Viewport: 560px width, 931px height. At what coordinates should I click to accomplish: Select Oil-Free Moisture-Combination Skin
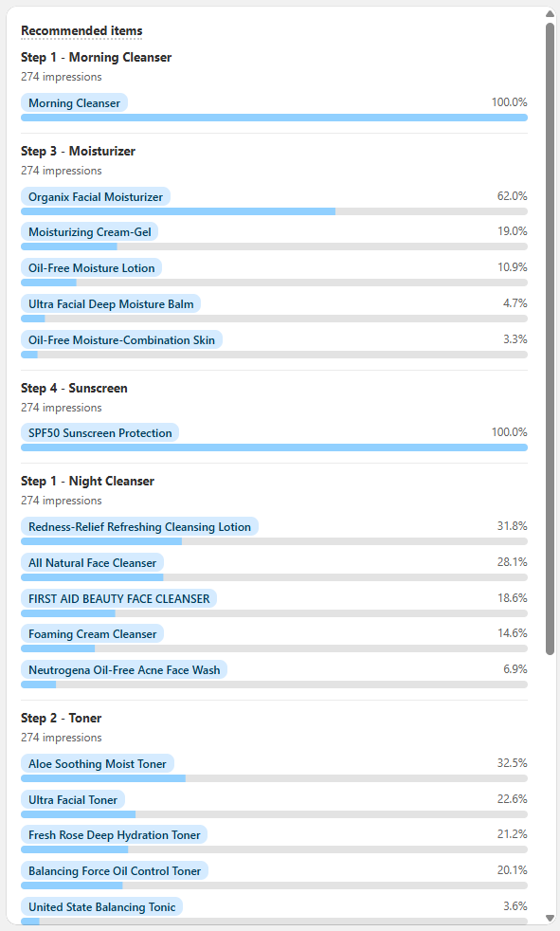pyautogui.click(x=120, y=339)
